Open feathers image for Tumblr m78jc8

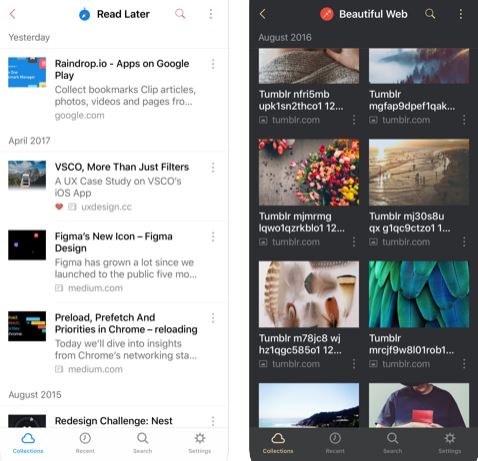click(x=309, y=294)
